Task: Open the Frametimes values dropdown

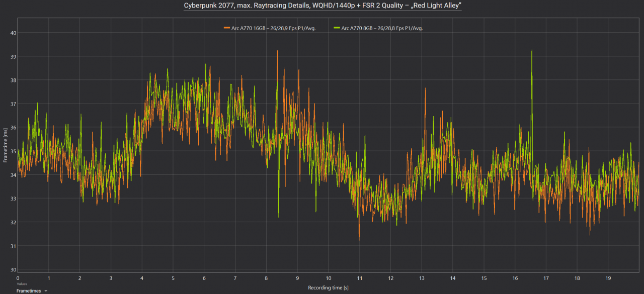Action: coord(32,290)
